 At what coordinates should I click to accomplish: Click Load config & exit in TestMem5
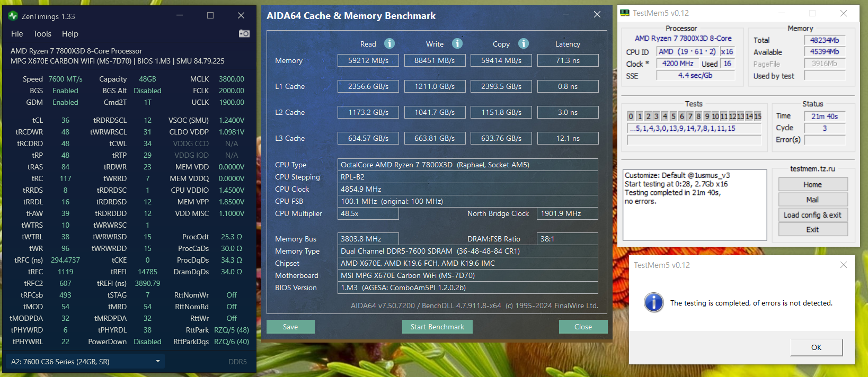click(x=813, y=214)
